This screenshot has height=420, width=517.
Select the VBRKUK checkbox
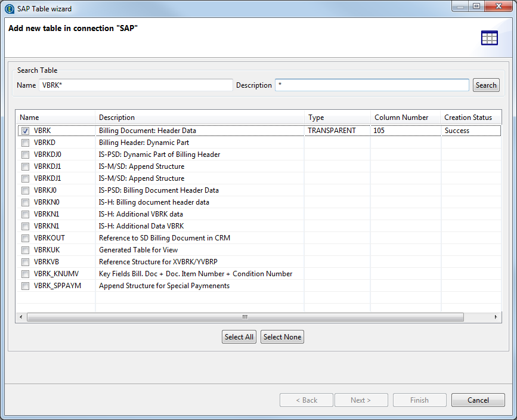point(25,250)
